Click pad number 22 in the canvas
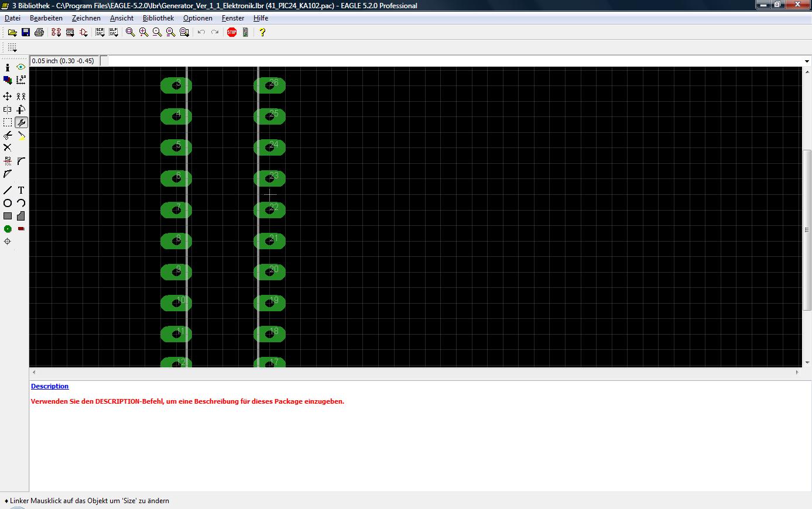The image size is (812, 509). point(269,210)
